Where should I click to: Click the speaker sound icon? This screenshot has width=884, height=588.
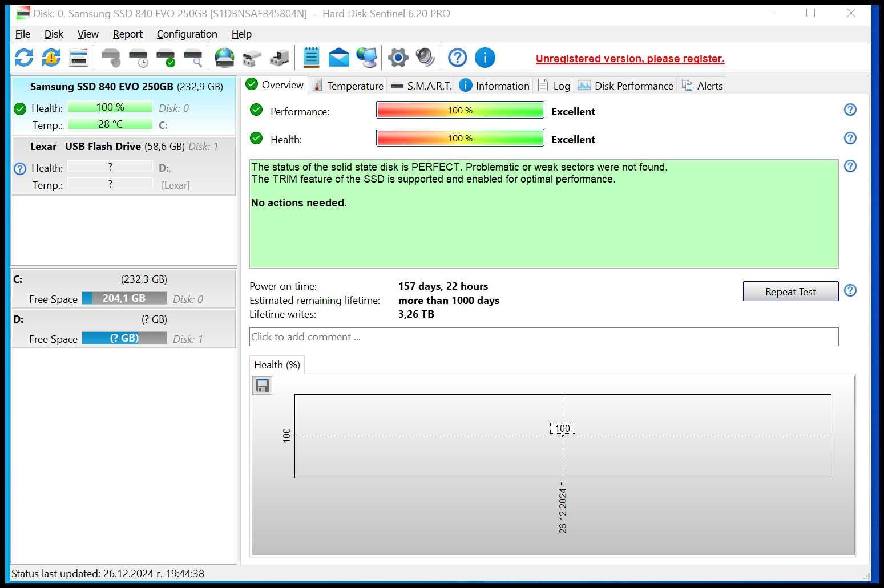(x=425, y=58)
